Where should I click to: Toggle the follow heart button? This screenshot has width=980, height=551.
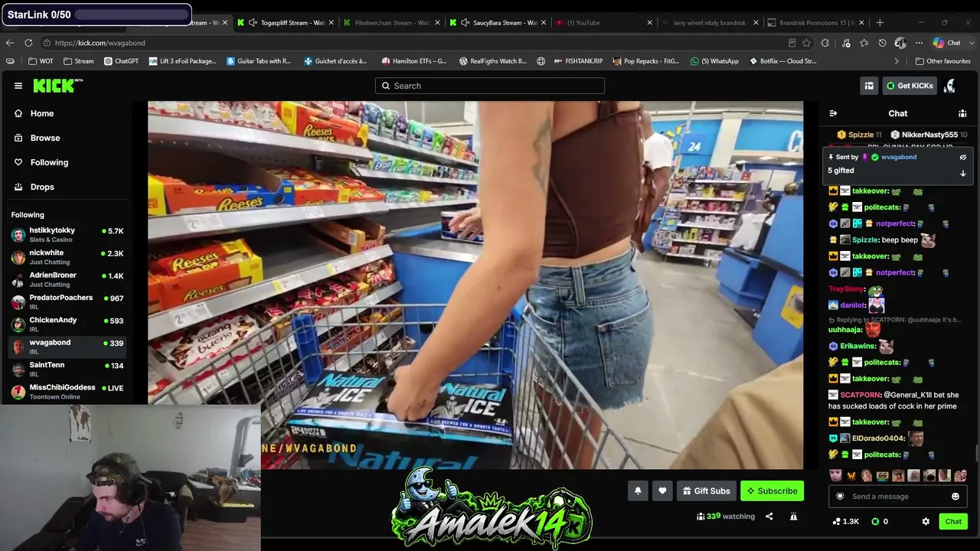click(x=662, y=491)
